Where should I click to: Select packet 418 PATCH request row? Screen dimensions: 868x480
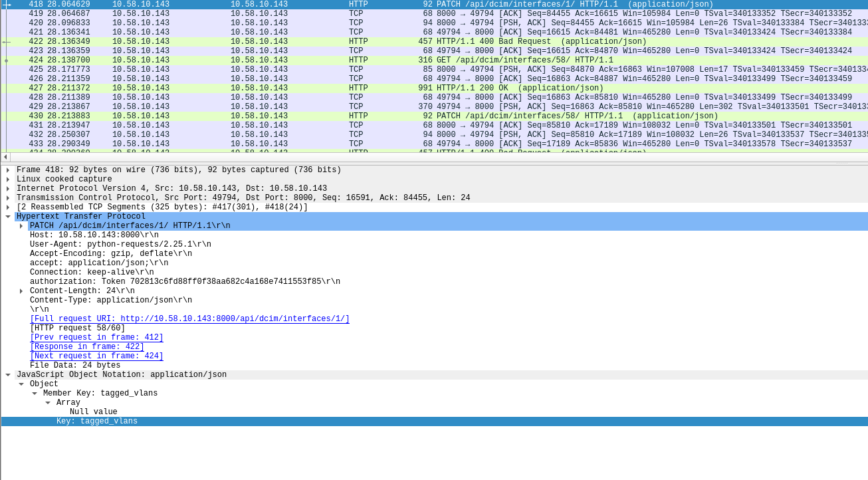[x=434, y=5]
